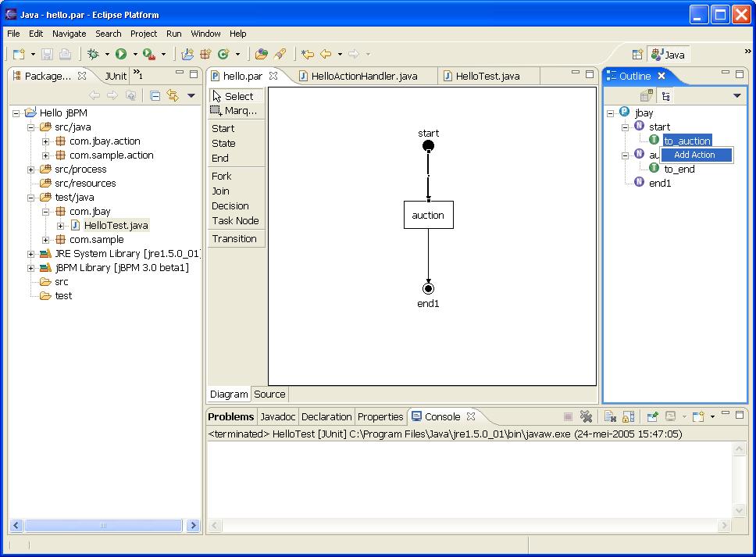Choose Add Action from context menu
The height and width of the screenshot is (557, 756).
pos(696,155)
